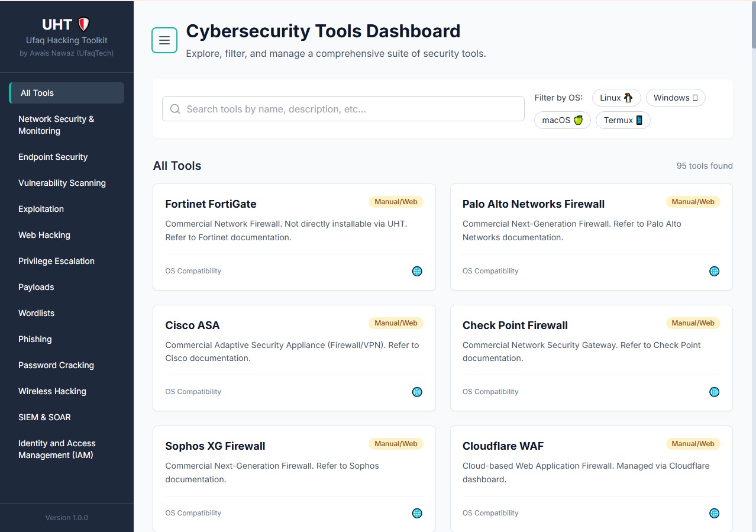
Task: Open Identity and Access Management category
Action: point(57,449)
